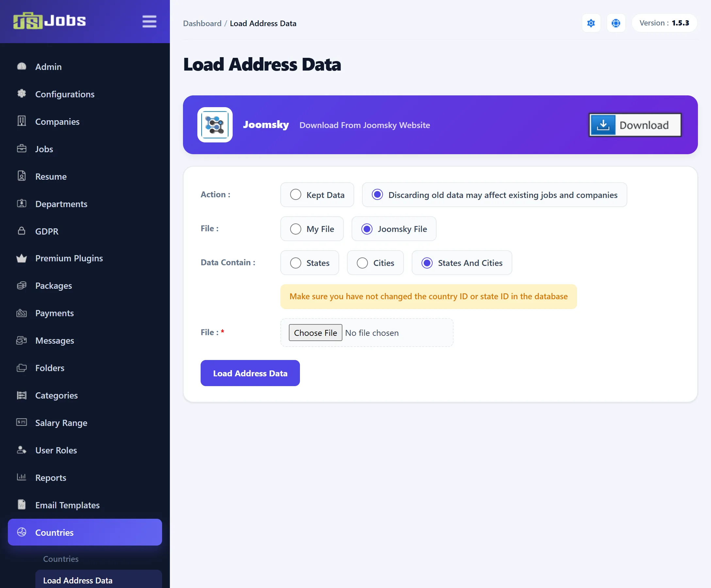Open the User Roles menu item
Screen dimensions: 711x588
click(x=85, y=450)
